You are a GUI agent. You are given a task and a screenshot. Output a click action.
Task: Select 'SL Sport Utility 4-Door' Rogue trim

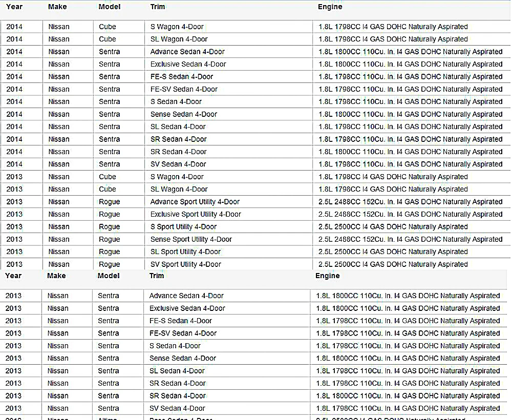185,252
